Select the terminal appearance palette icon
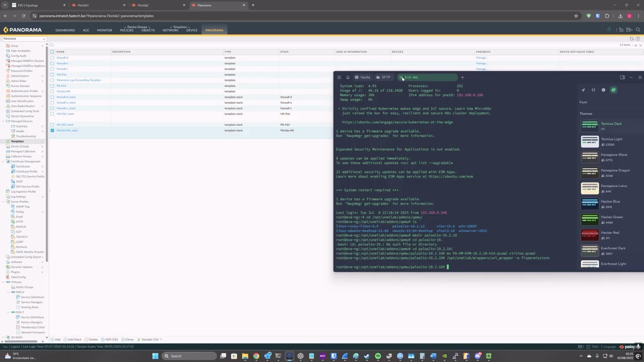This screenshot has width=644, height=362. click(613, 90)
